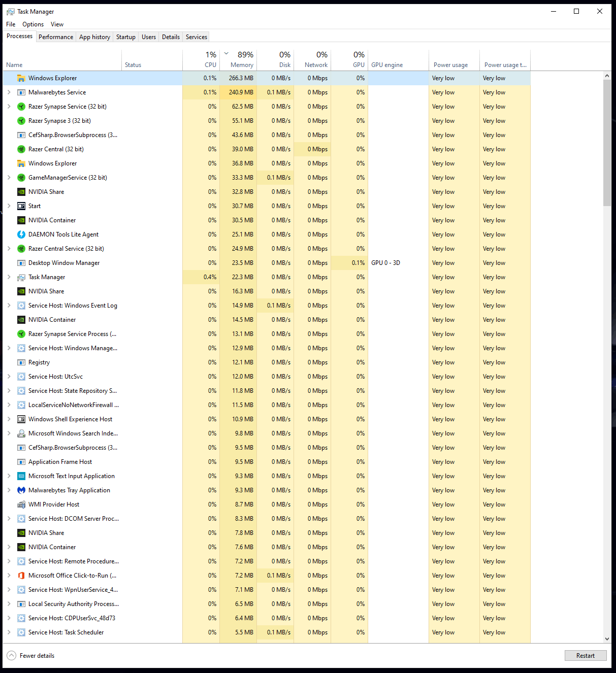Sort by the Status column header
This screenshot has height=673, width=616.
(x=152, y=60)
